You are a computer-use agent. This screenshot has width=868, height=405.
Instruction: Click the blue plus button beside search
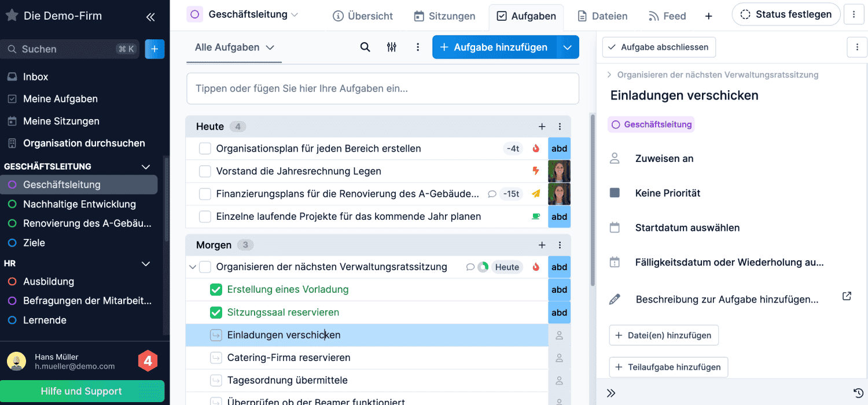pyautogui.click(x=155, y=49)
